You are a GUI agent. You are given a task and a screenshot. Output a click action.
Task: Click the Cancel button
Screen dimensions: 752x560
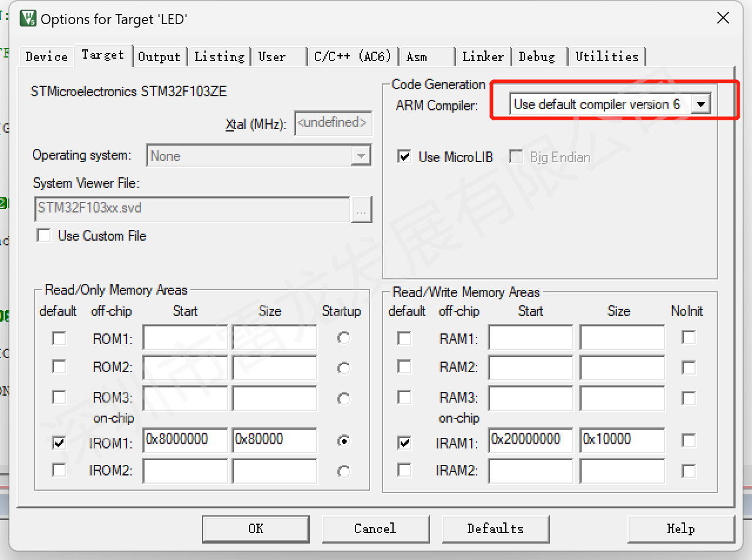pyautogui.click(x=375, y=529)
